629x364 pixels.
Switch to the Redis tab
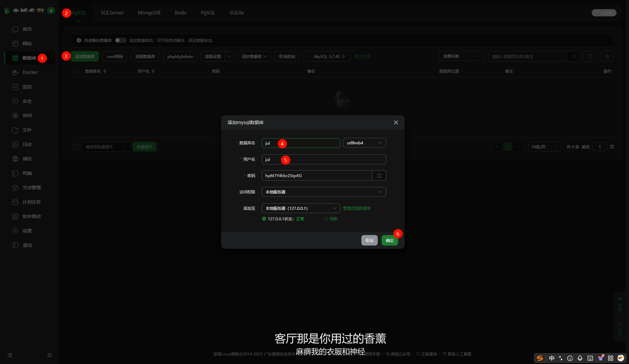point(181,13)
